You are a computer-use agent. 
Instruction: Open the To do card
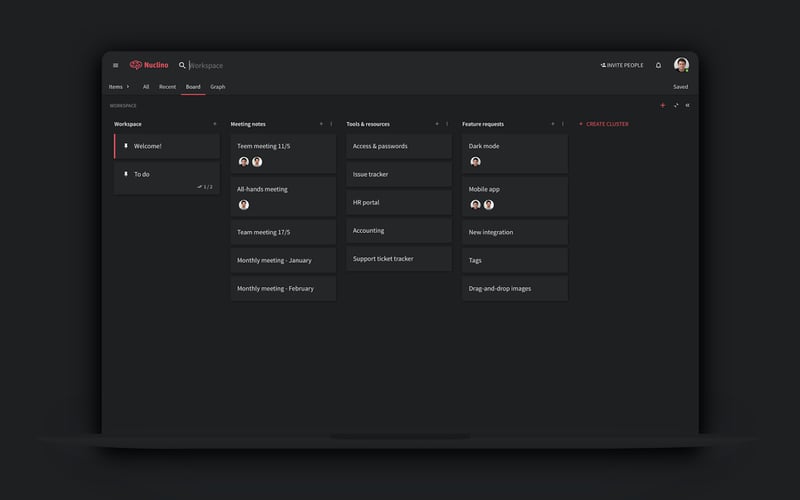pos(167,179)
